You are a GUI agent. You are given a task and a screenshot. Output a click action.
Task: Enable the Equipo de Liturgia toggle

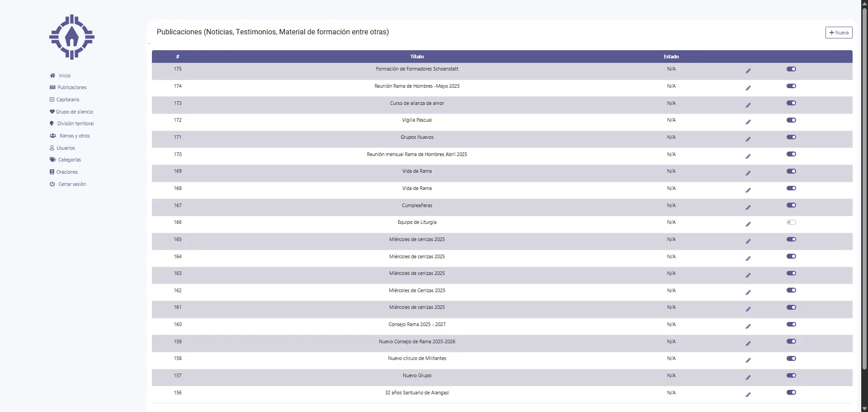[x=791, y=223]
